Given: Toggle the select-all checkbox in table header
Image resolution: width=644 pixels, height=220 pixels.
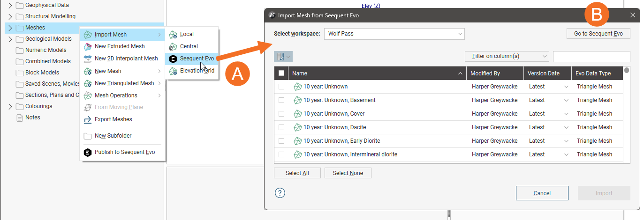Looking at the screenshot, I should [281, 73].
